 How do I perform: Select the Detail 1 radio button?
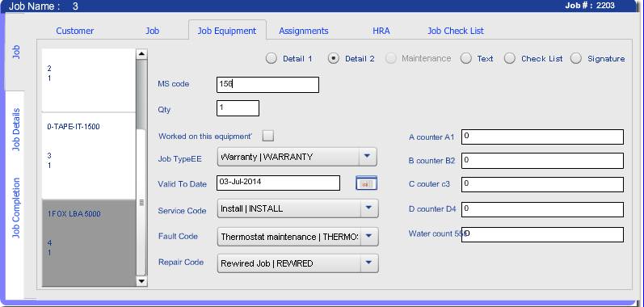click(x=271, y=59)
